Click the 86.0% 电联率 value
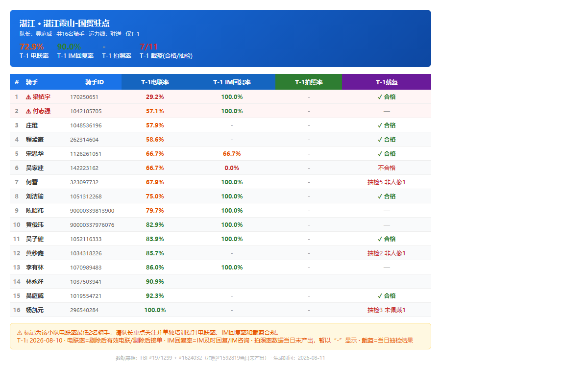This screenshot has width=588, height=392. click(155, 268)
